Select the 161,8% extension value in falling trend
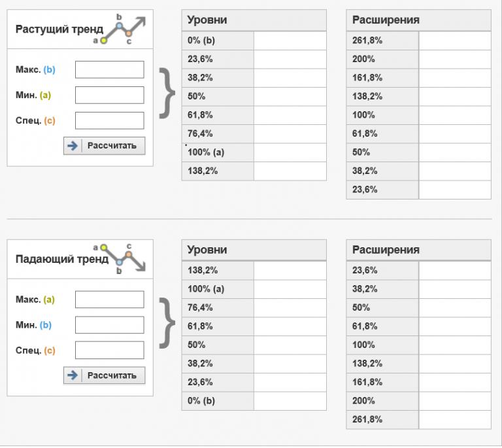The width and height of the screenshot is (502, 448). coord(454,382)
